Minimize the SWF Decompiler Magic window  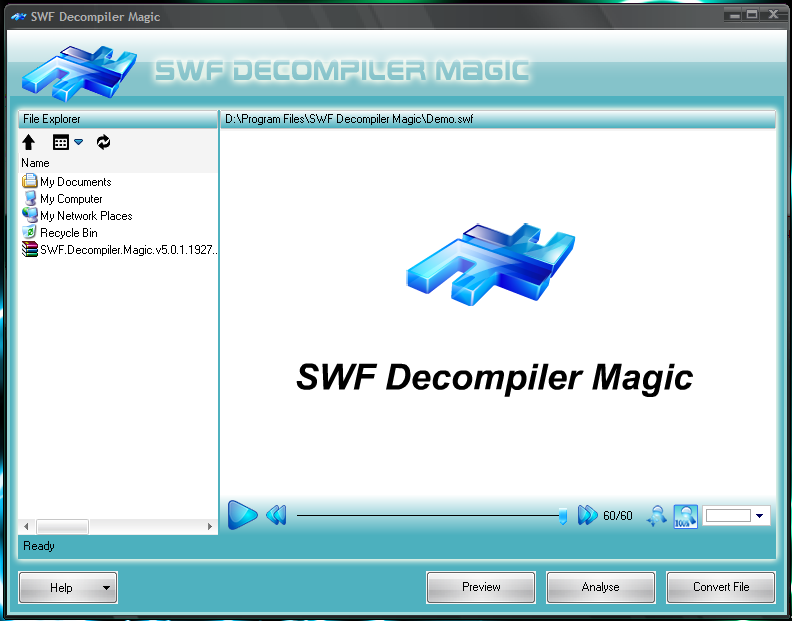(x=735, y=15)
